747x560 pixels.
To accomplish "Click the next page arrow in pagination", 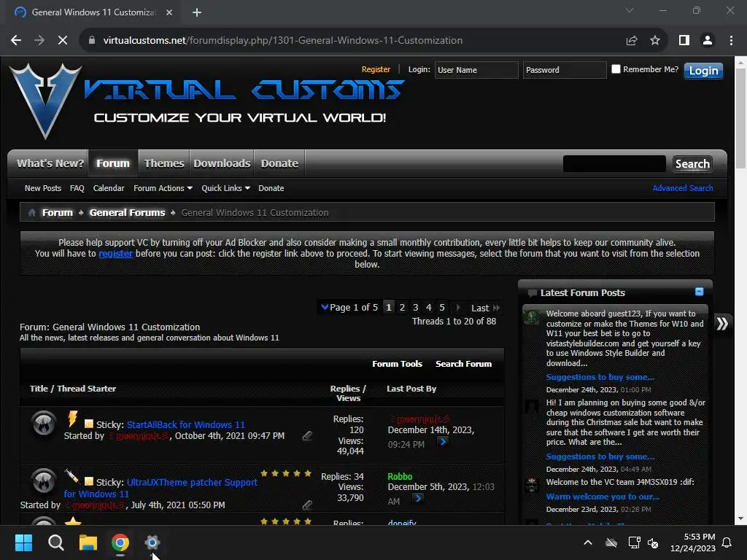I will [x=458, y=308].
